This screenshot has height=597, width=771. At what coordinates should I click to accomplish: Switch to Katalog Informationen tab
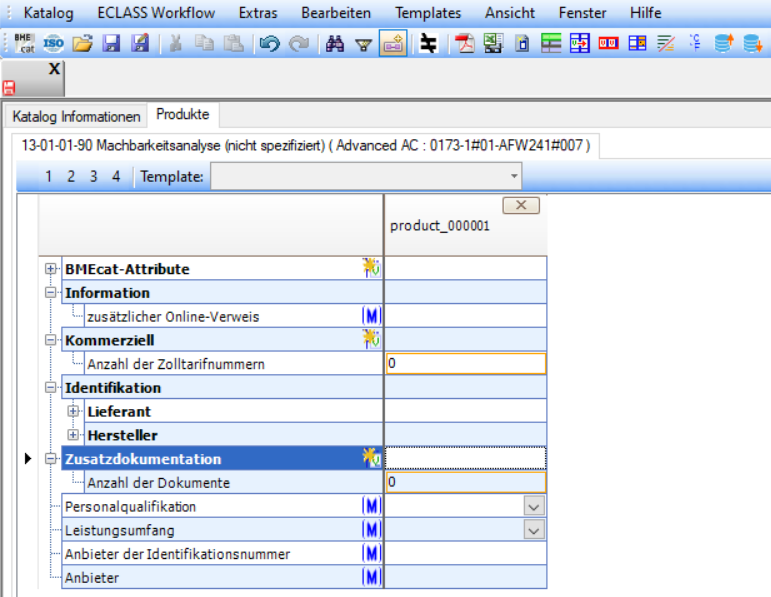tap(76, 117)
